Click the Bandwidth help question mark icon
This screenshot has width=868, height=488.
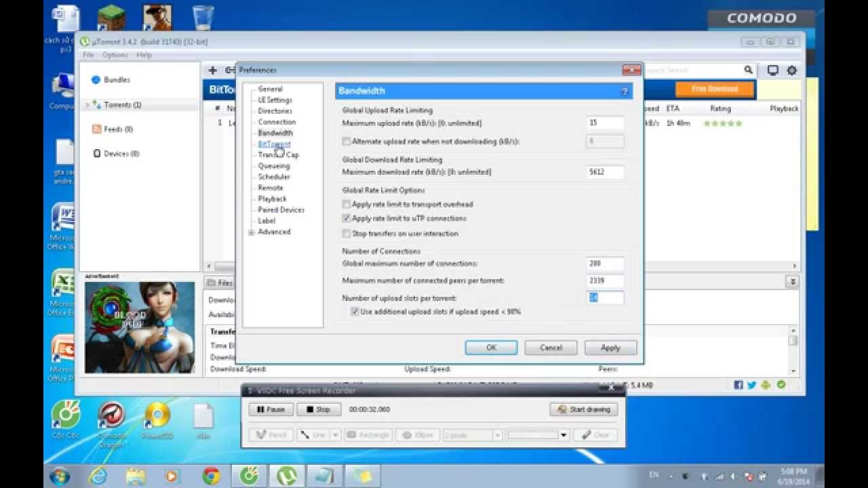(x=625, y=91)
